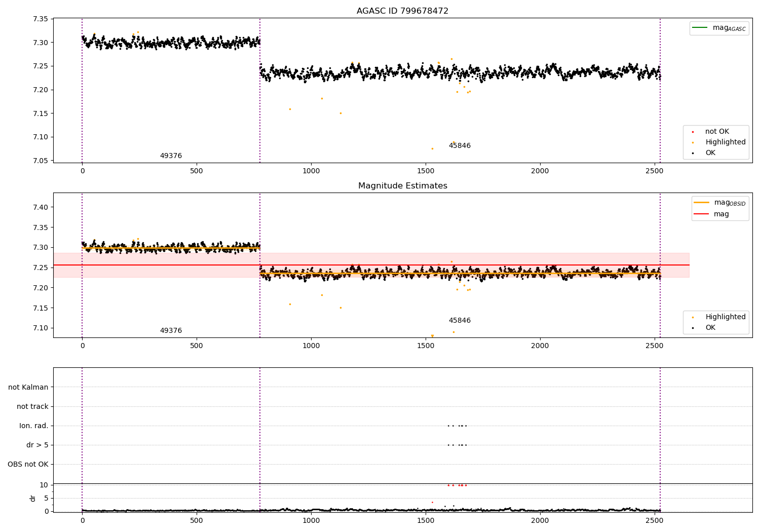760x532 pixels.
Task: Click the 7.40 y-axis tick label
Action: pyautogui.click(x=40, y=207)
